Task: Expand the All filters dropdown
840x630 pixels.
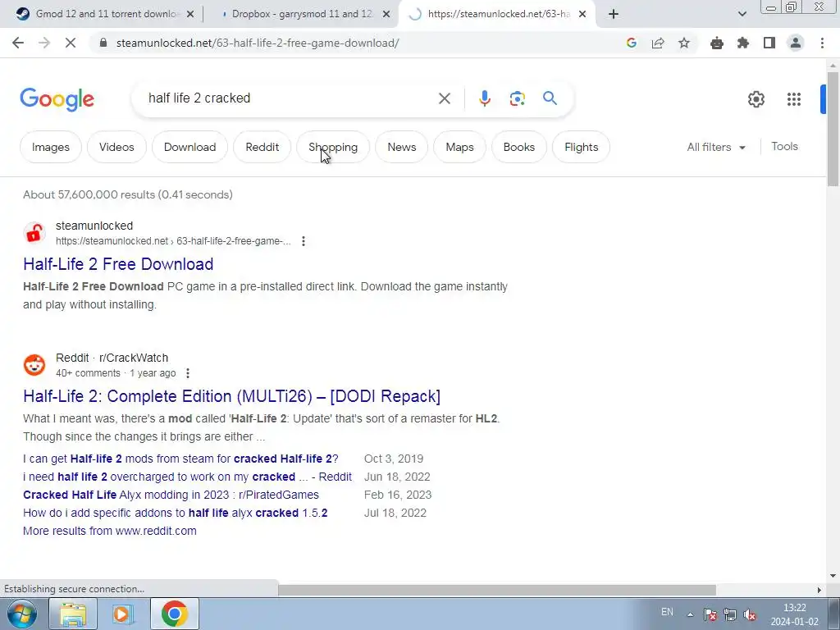Action: point(716,147)
